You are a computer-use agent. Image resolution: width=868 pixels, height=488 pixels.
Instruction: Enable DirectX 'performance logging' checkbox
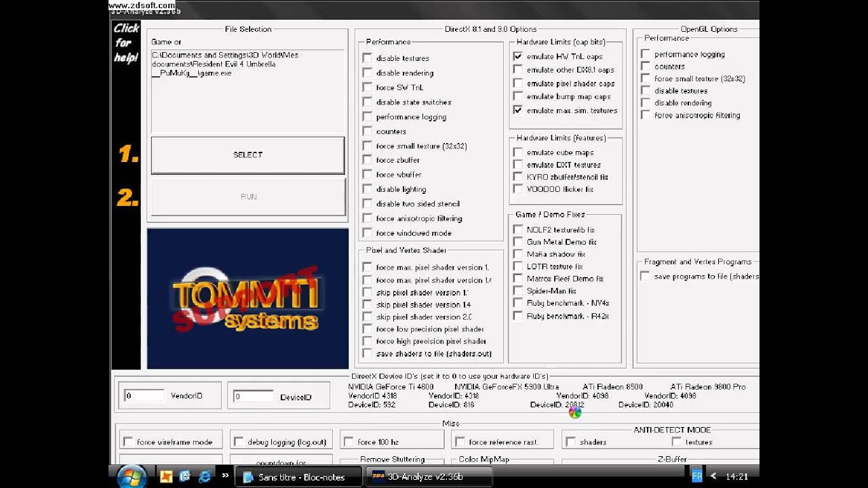click(x=367, y=117)
